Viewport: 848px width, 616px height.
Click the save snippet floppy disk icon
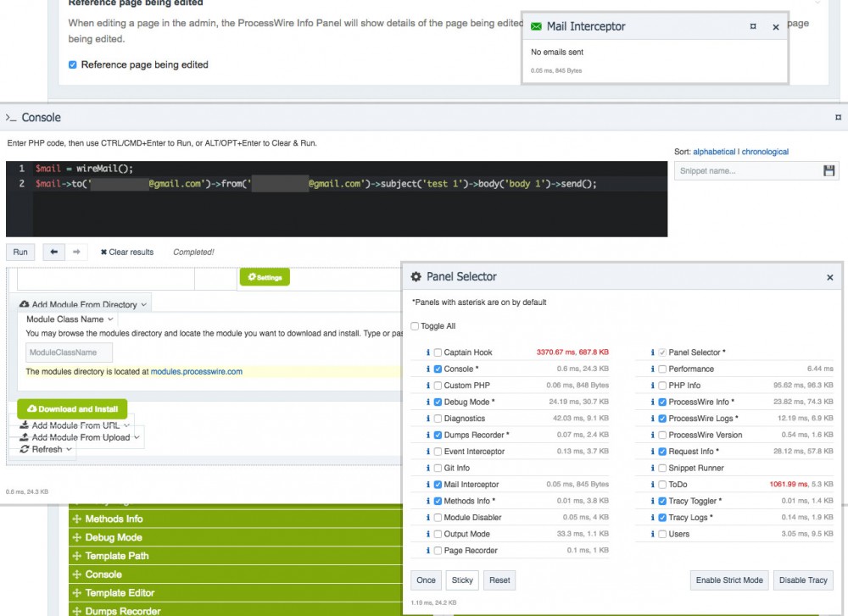[829, 171]
